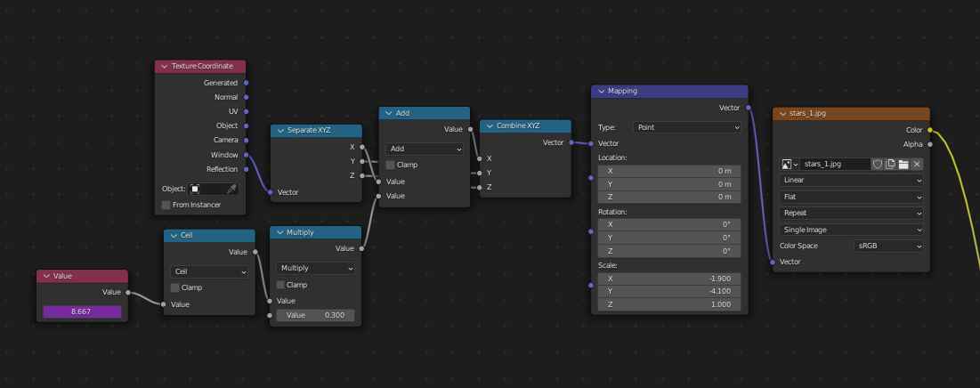Click the new image copy icon
The width and height of the screenshot is (980, 388).
(890, 164)
